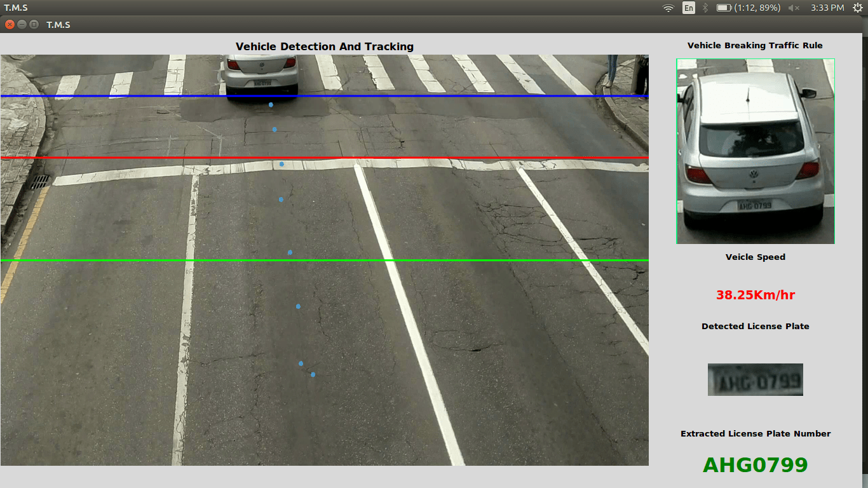Viewport: 868px width, 488px height.
Task: Select the extracted plate number AHG0799
Action: [x=755, y=464]
